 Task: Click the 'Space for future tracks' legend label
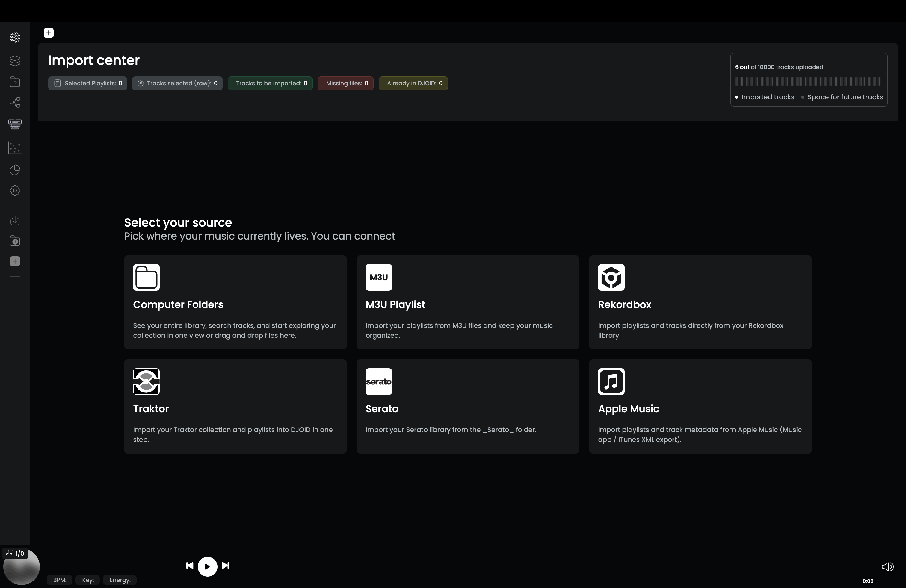pos(845,97)
